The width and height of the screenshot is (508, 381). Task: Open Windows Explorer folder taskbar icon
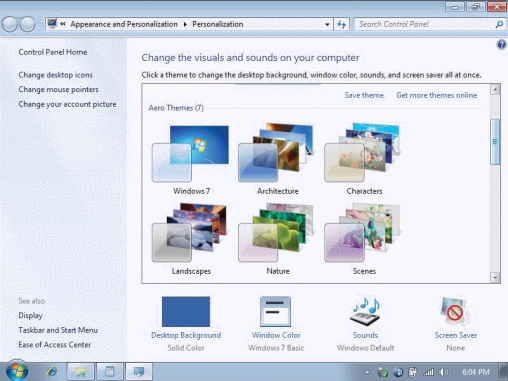tap(81, 371)
